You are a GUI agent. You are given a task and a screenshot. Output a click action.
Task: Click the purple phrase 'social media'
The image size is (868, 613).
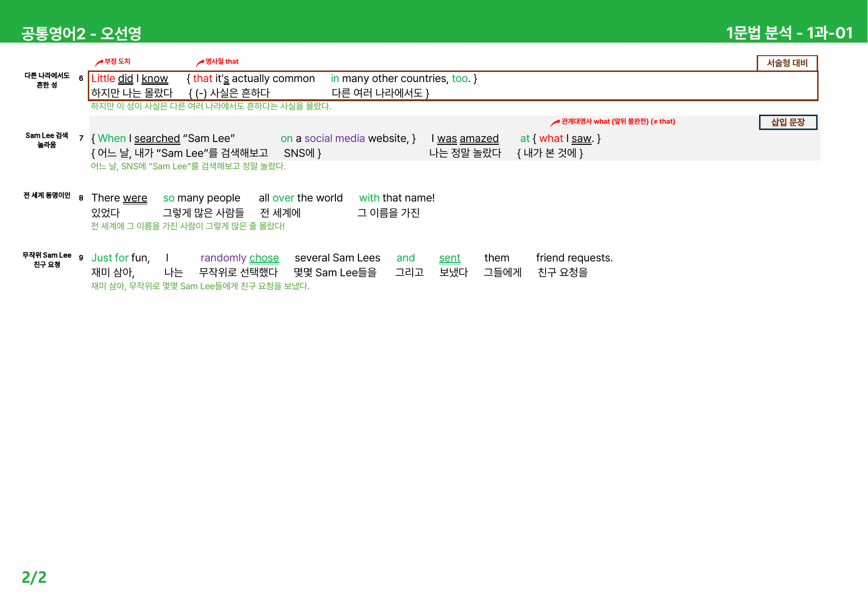click(x=334, y=139)
